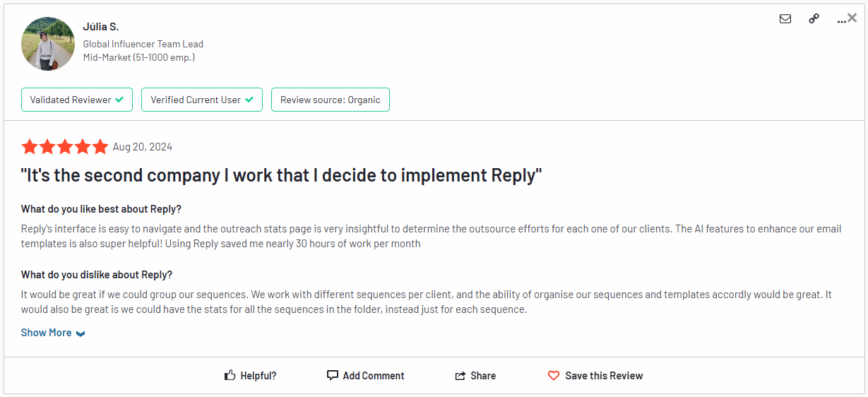This screenshot has width=868, height=397.
Task: Toggle the heart Save this Review icon
Action: (x=554, y=376)
